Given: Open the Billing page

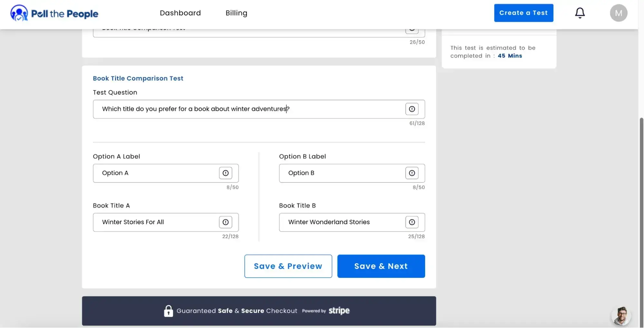Looking at the screenshot, I should click(236, 13).
